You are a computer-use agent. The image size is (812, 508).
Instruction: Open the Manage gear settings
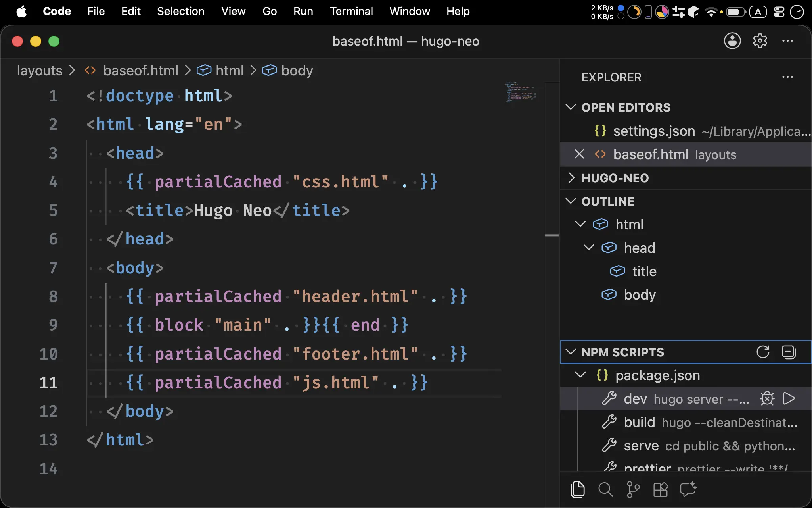click(760, 41)
